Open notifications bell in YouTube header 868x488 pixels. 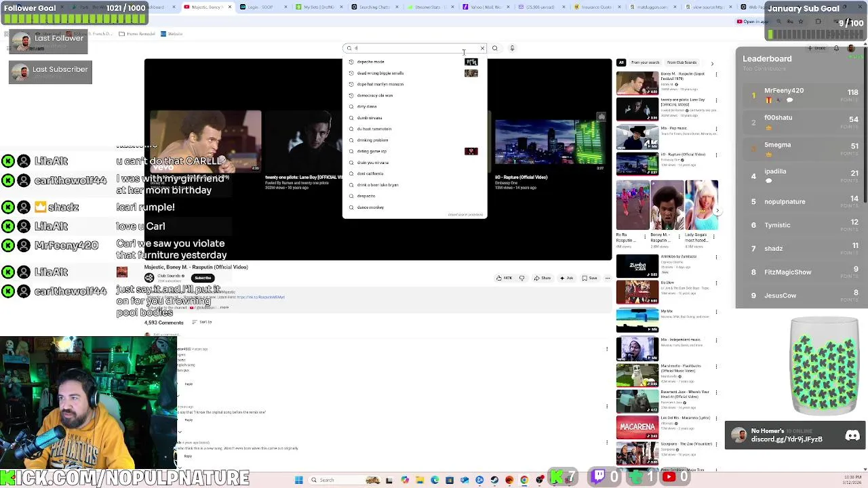coord(836,48)
